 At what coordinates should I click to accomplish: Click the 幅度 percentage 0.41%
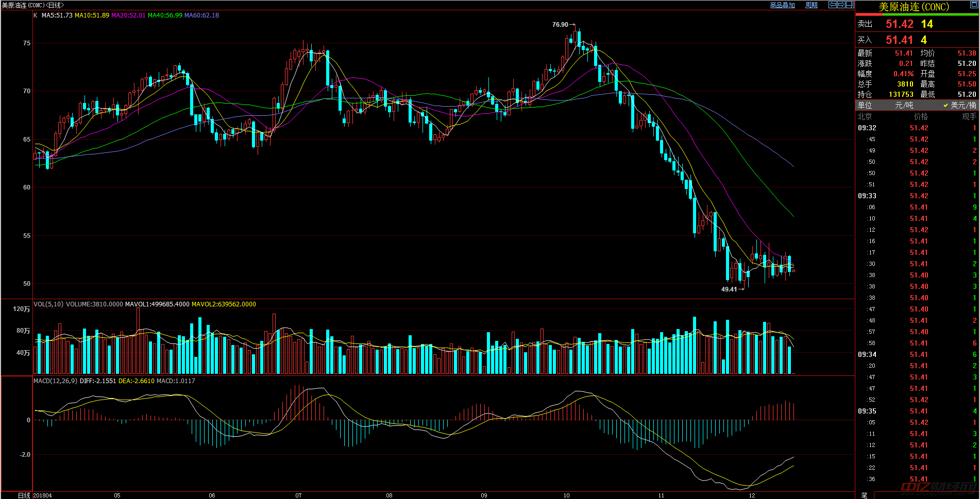(903, 74)
